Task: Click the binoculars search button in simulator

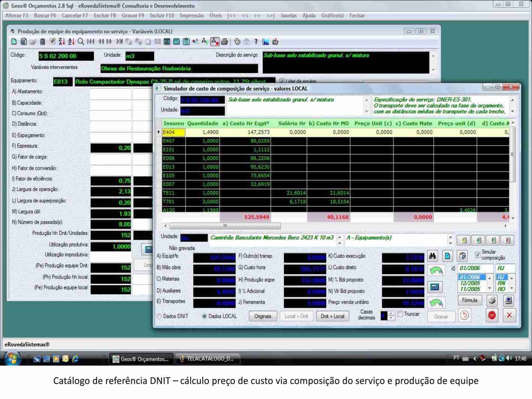Action: click(433, 256)
